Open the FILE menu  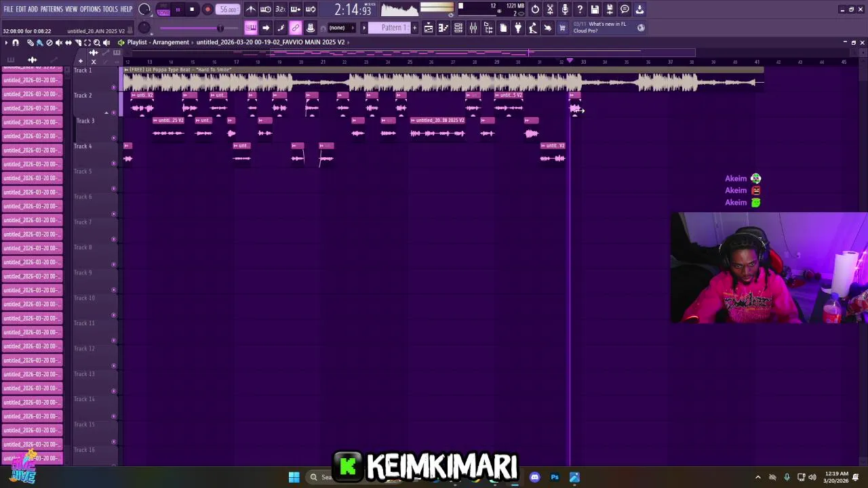click(8, 9)
